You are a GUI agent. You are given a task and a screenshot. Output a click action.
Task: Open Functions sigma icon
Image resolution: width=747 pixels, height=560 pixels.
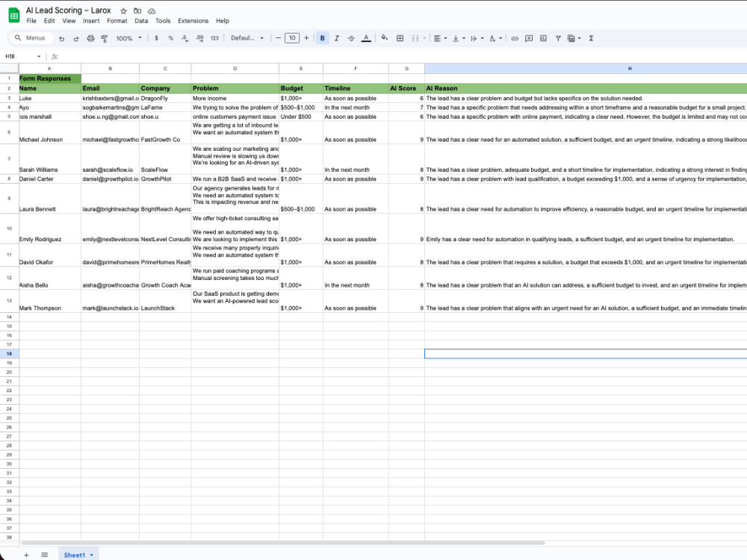point(591,38)
